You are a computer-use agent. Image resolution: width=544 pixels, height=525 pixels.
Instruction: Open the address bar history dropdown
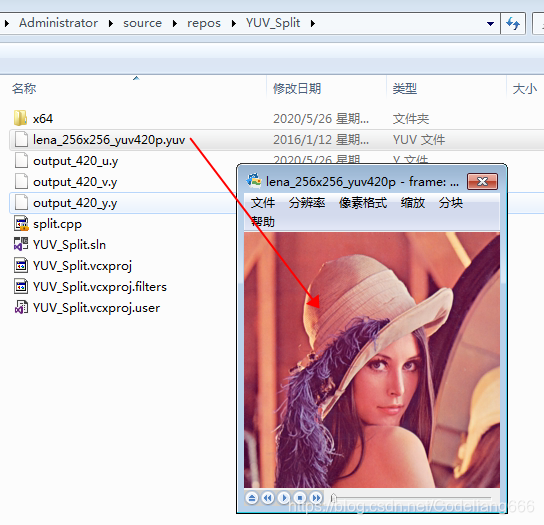[x=490, y=24]
